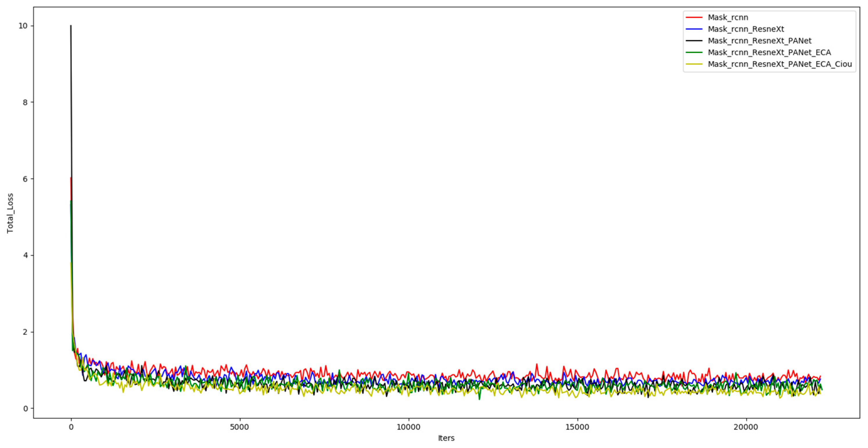Click the 10 y-axis tick label
Viewport: 868px width, 448px height.
pos(24,26)
